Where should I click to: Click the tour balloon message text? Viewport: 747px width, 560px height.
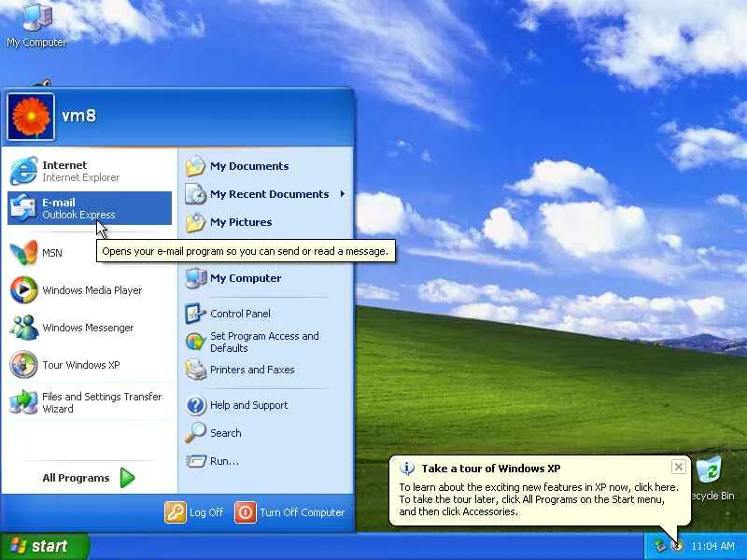click(539, 499)
